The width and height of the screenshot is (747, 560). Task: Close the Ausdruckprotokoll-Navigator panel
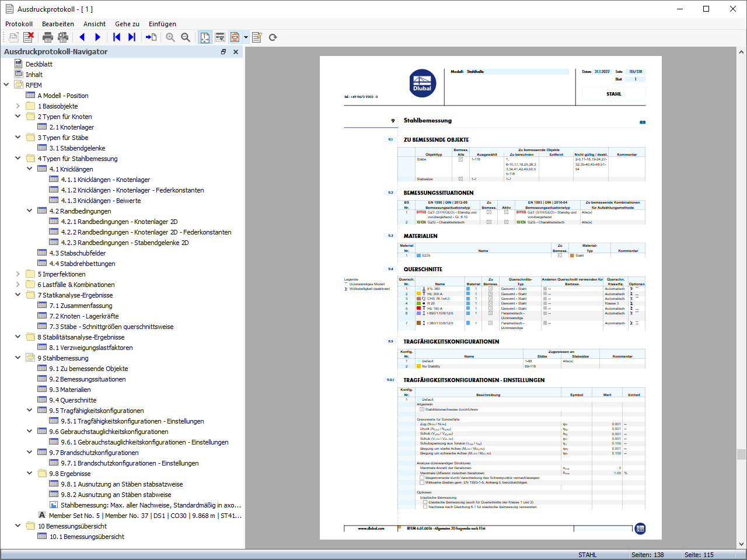click(236, 52)
